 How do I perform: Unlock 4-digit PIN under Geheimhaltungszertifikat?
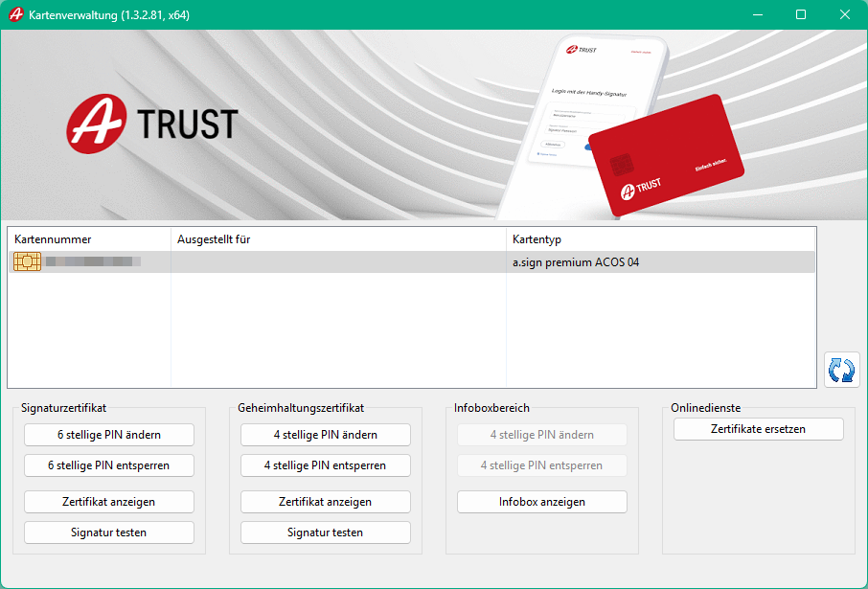(326, 465)
